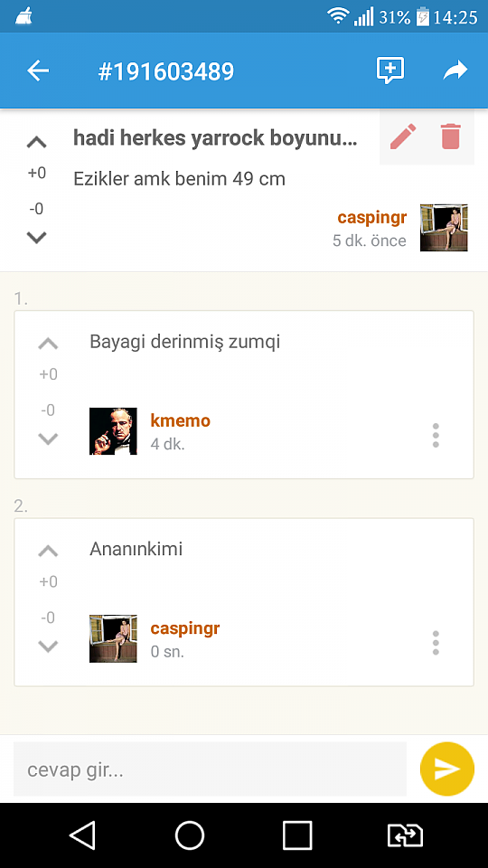Image resolution: width=488 pixels, height=868 pixels.
Task: Tap the back arrow in header
Action: coord(38,71)
